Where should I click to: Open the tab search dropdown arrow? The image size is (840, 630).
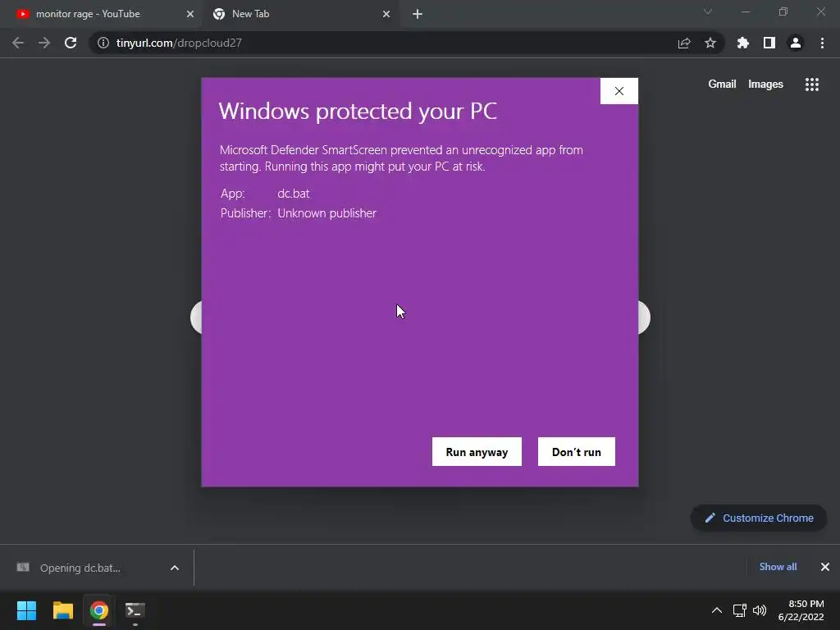click(x=708, y=11)
